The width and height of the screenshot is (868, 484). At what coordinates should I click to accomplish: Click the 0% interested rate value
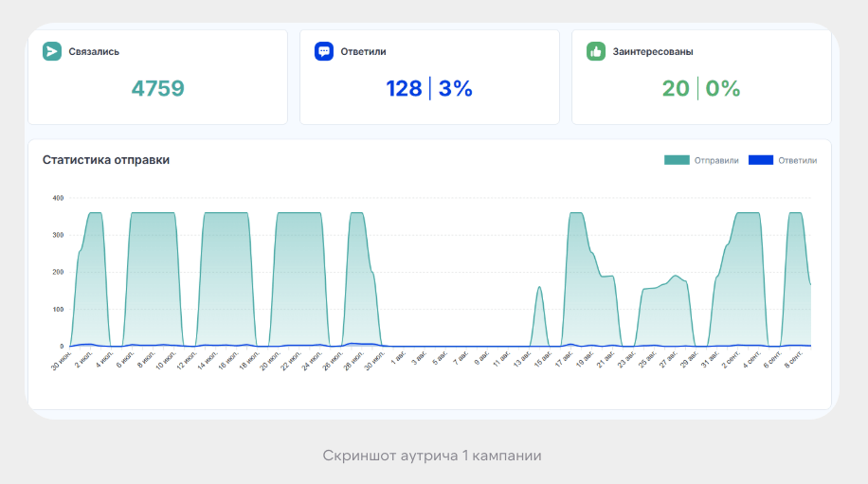[x=722, y=88]
